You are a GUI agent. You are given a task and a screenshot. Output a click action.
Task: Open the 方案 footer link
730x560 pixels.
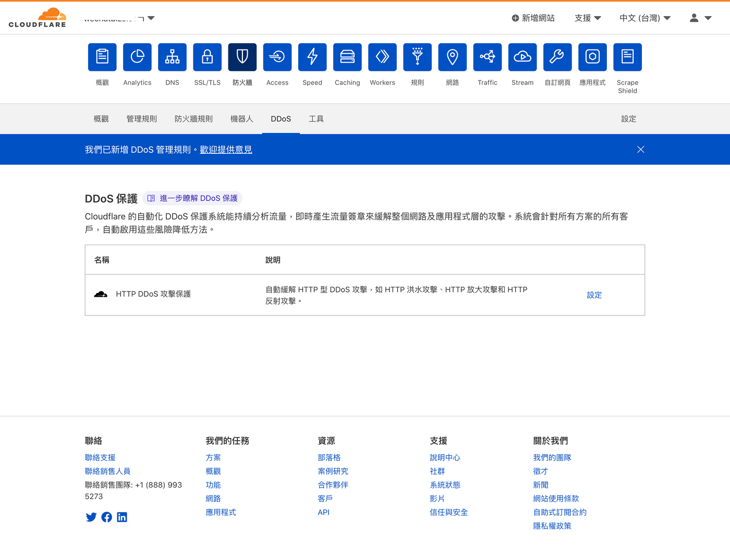click(x=213, y=458)
